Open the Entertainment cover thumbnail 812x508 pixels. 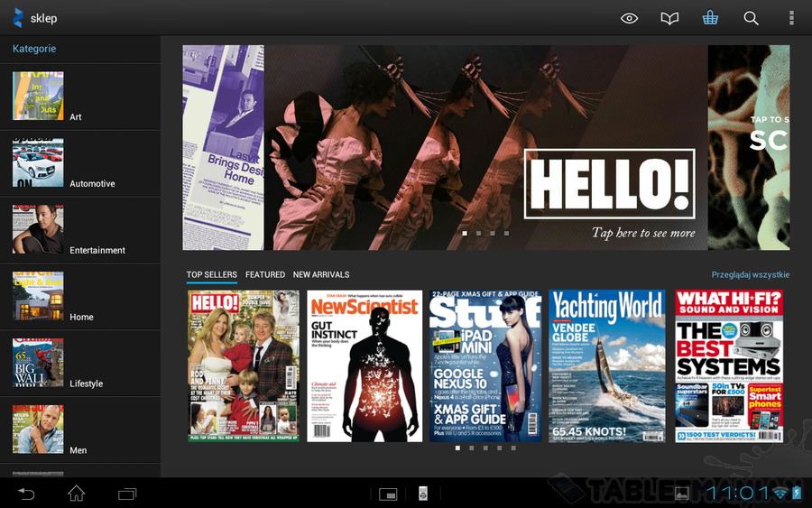[38, 229]
